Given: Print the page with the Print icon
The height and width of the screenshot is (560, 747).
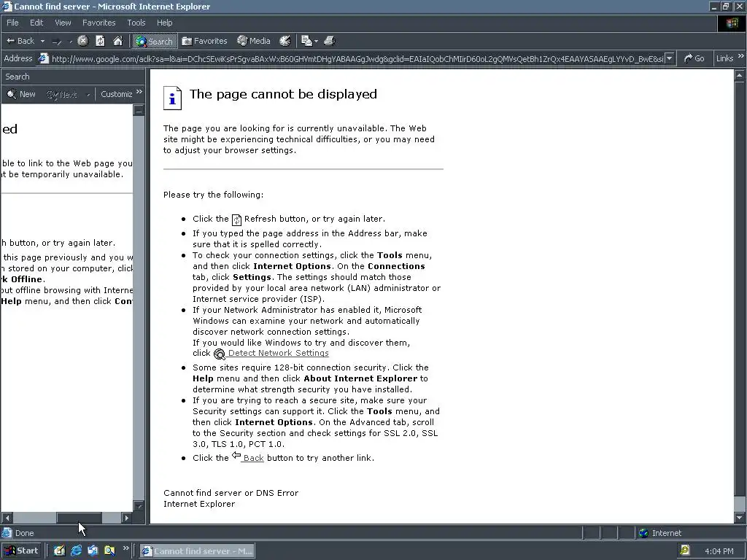Looking at the screenshot, I should coord(329,41).
